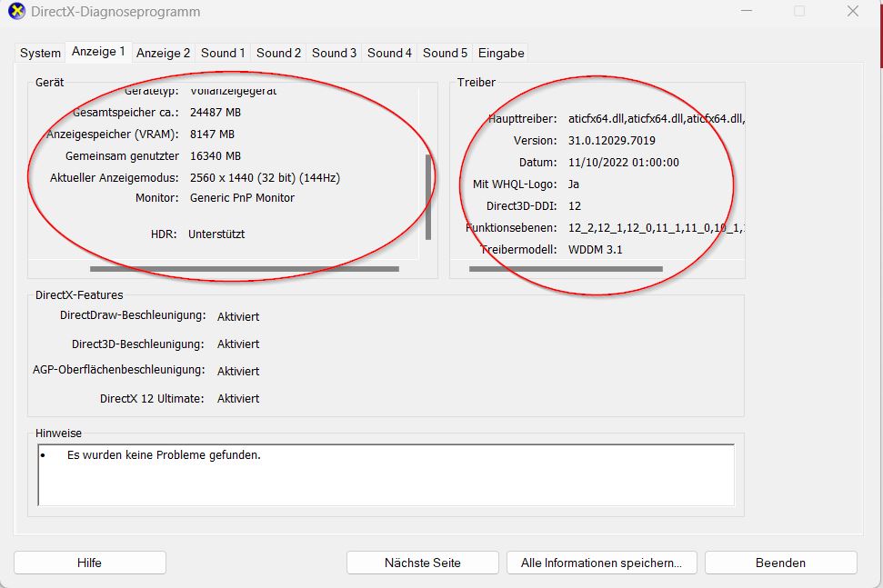The height and width of the screenshot is (588, 883).
Task: Switch to the System tab
Action: pyautogui.click(x=40, y=53)
